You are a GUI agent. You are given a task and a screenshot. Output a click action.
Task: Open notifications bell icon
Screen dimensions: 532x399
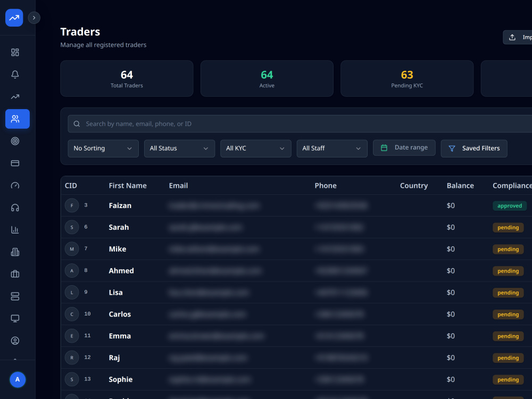point(15,74)
